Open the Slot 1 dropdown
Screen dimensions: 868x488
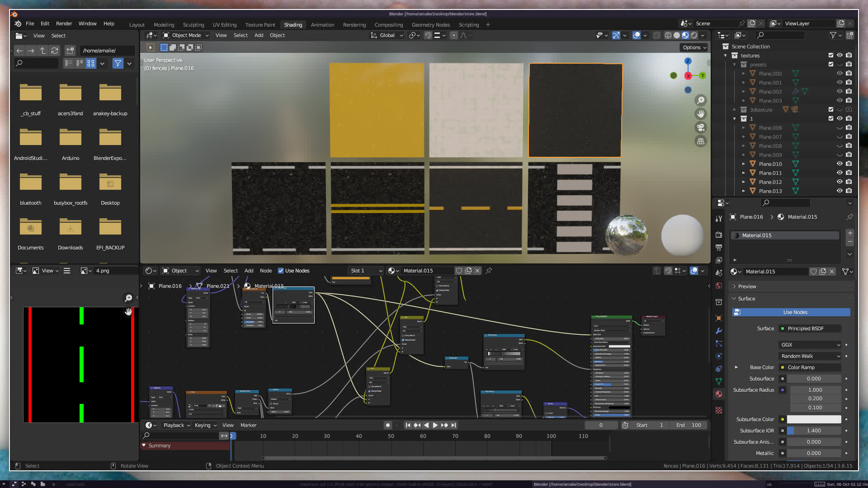(x=366, y=271)
